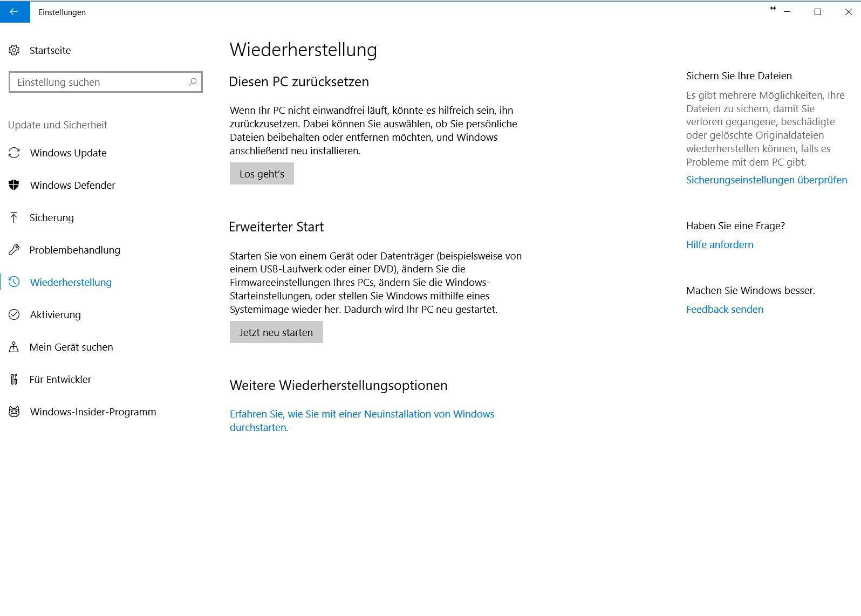Click Jetzt neu starten button
Viewport: 861px width, 616px height.
[276, 332]
